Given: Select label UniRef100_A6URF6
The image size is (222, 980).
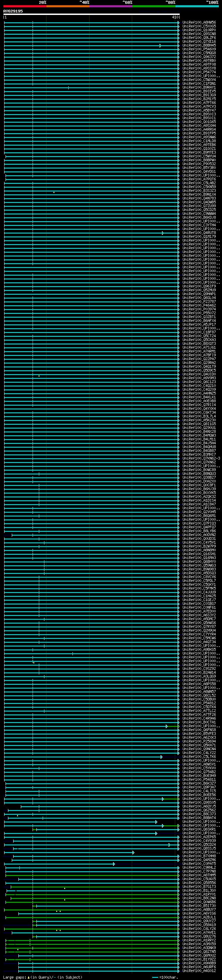Looking at the screenshot, I should point(199,967).
